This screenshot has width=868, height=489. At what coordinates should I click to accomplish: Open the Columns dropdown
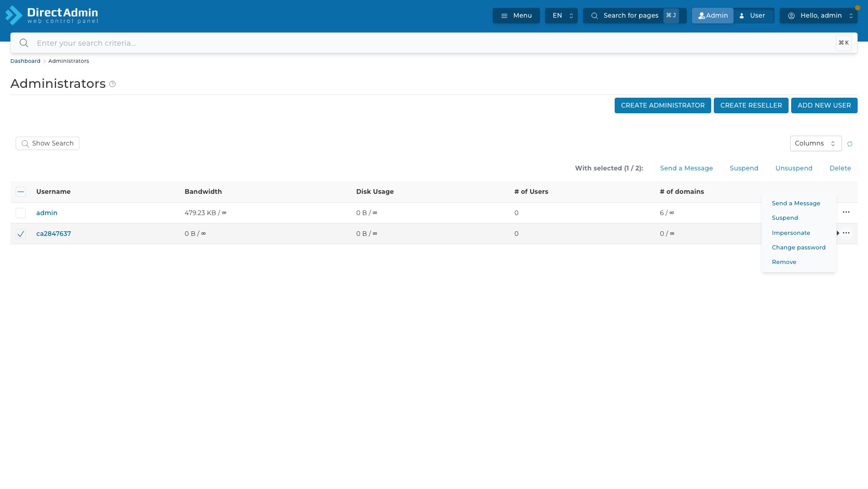(x=816, y=143)
